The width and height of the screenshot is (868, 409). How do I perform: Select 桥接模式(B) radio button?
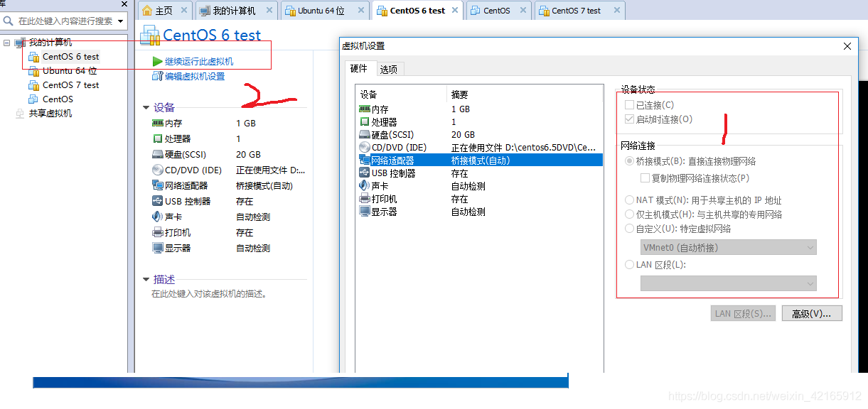click(629, 161)
